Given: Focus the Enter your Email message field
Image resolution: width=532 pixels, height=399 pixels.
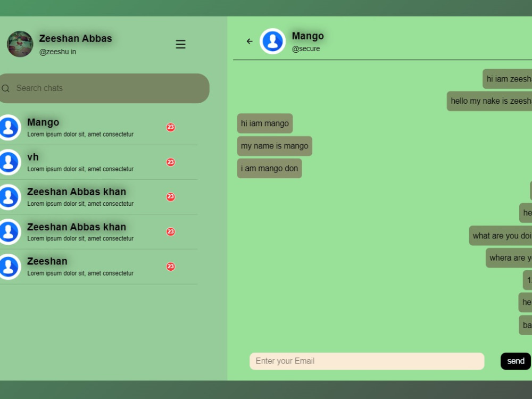Looking at the screenshot, I should 367,361.
